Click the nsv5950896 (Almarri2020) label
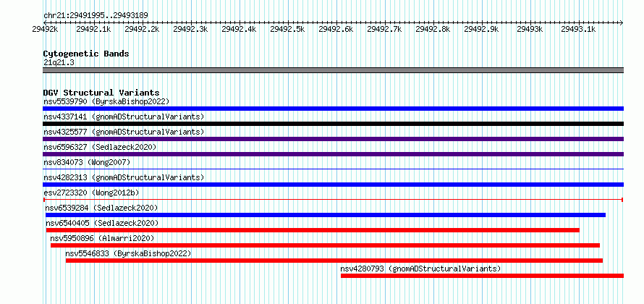Screen dimensions: 644x304 [102, 238]
